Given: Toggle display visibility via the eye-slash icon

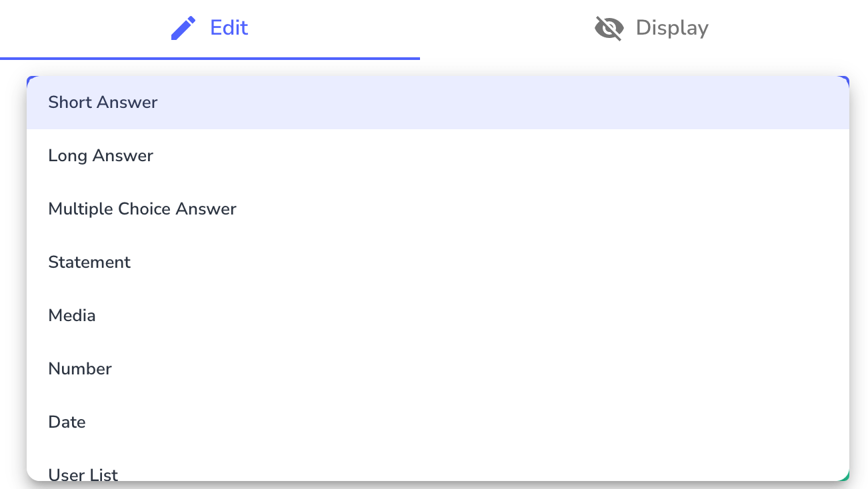Looking at the screenshot, I should coord(608,27).
